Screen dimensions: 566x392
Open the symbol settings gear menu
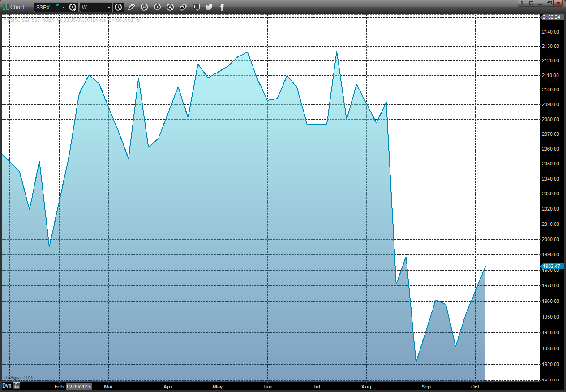tap(73, 7)
